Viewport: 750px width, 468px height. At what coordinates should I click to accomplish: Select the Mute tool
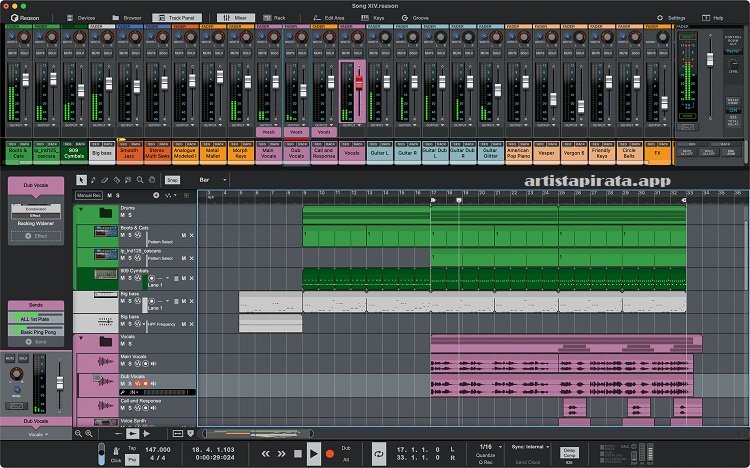pos(128,180)
